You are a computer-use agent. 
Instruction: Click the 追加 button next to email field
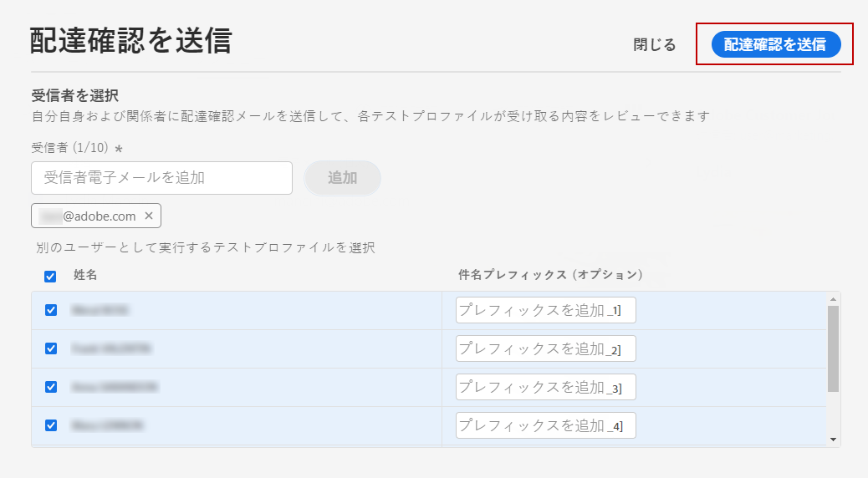click(342, 178)
